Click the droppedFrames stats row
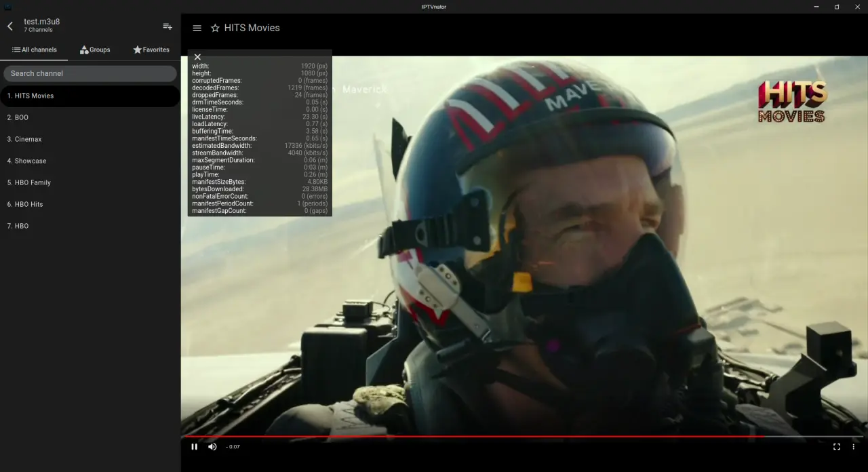The width and height of the screenshot is (868, 472). (x=260, y=95)
